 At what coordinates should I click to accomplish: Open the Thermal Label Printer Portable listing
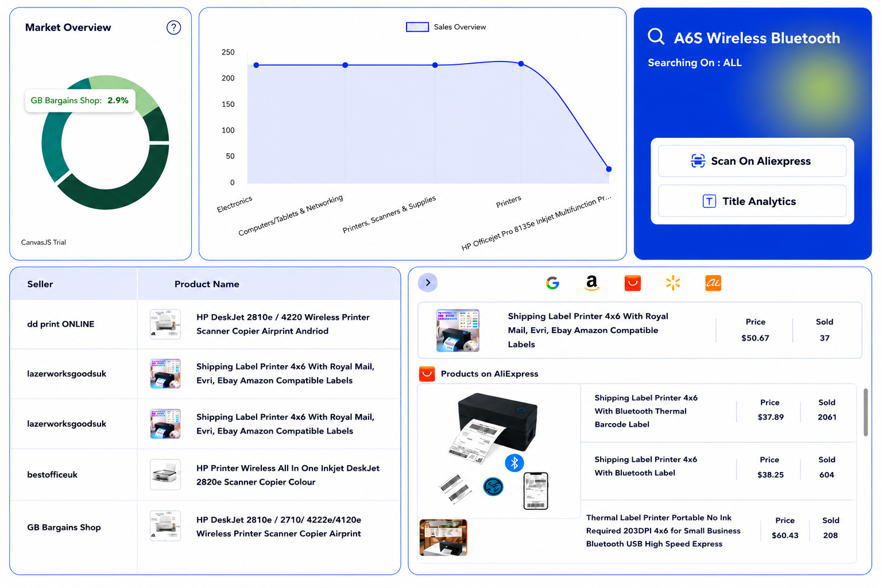point(663,531)
